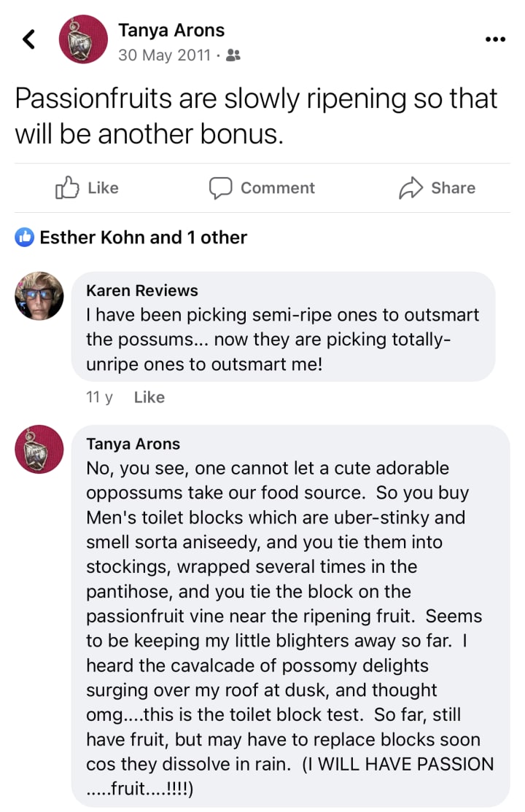The image size is (525, 812).
Task: Open Tanya Arons' post profile picture
Action: [x=83, y=39]
